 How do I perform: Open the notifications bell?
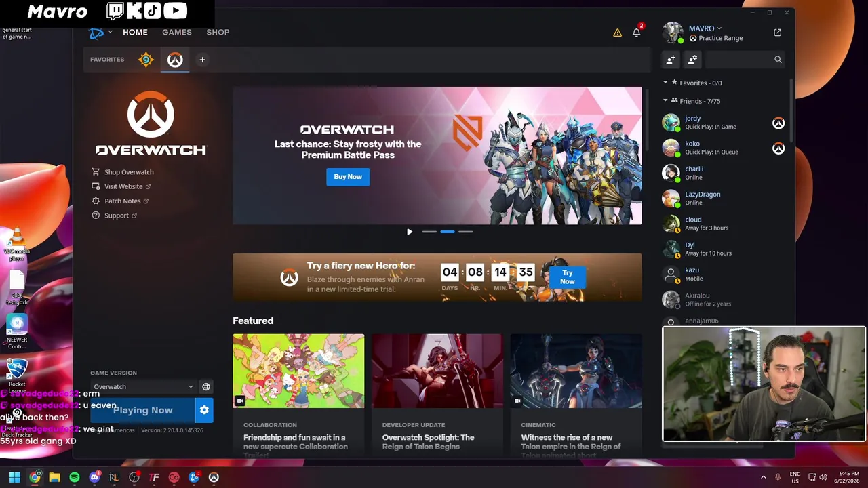coord(636,33)
